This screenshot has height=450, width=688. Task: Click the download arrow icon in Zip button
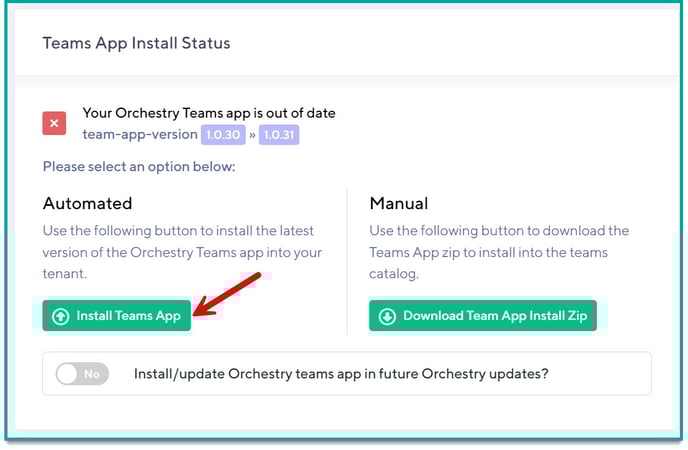tap(387, 316)
